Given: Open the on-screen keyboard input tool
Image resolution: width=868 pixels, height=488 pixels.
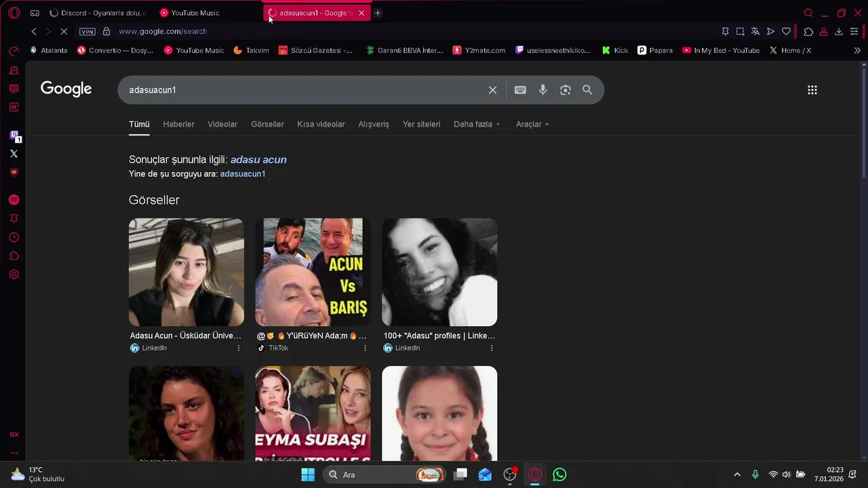Looking at the screenshot, I should click(x=520, y=90).
